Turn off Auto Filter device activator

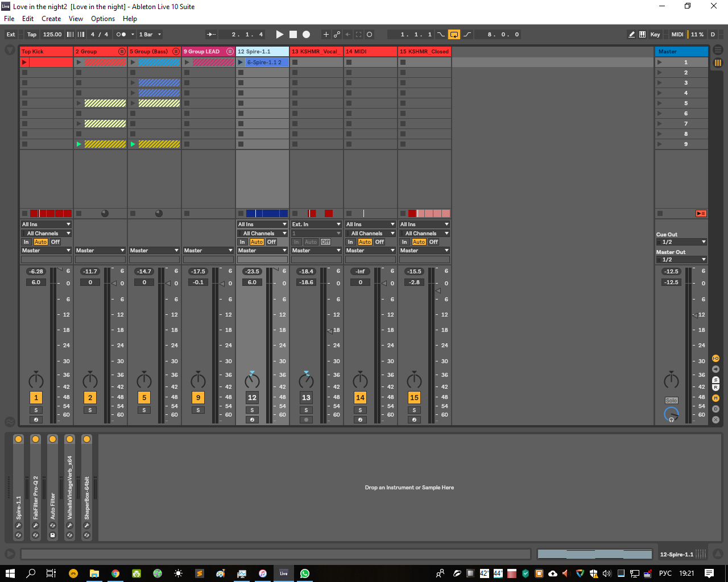click(x=52, y=439)
